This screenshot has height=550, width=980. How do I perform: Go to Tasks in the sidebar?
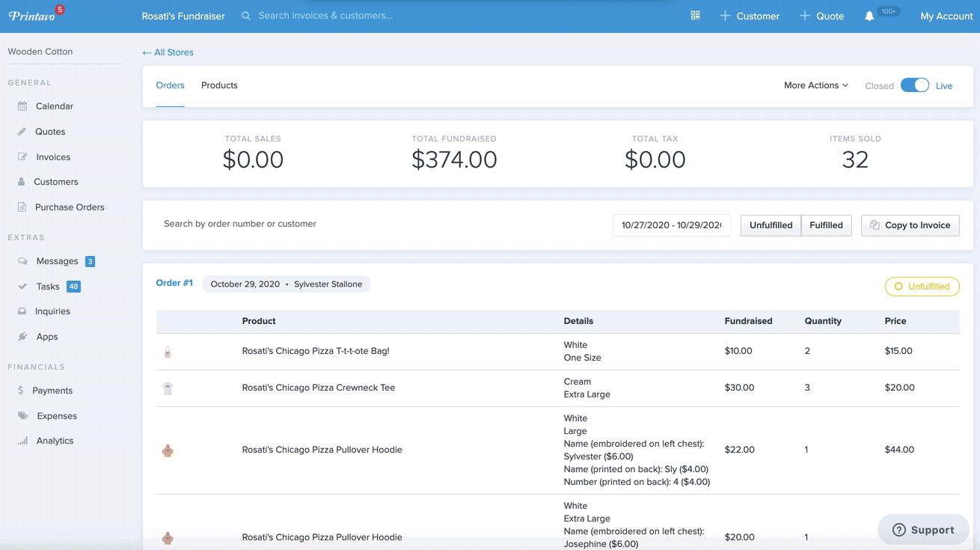(x=48, y=287)
